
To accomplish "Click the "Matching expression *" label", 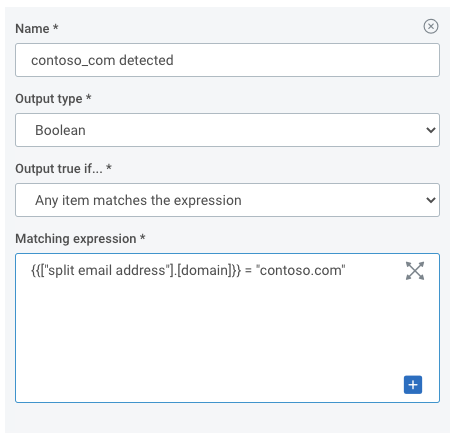I will [x=80, y=239].
